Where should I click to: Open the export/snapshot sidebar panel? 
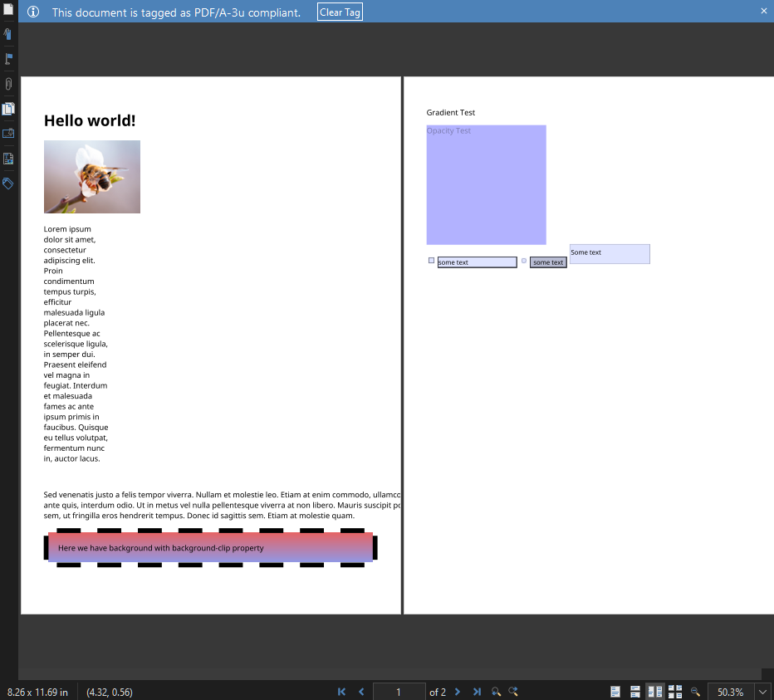coord(8,134)
